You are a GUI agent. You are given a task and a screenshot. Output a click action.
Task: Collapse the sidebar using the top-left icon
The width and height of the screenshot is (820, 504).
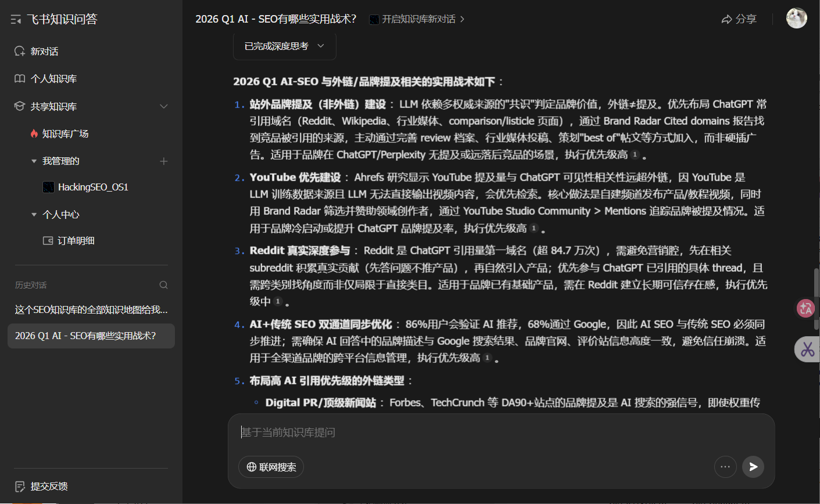click(x=16, y=19)
